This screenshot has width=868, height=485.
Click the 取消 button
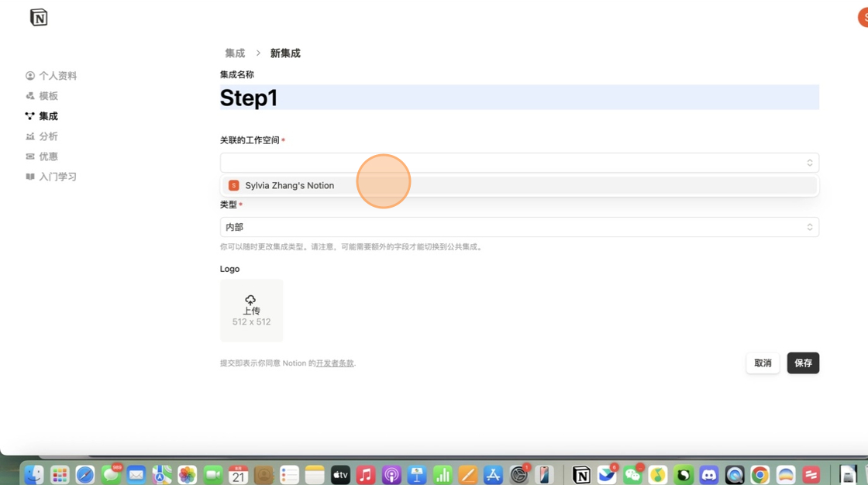click(x=763, y=363)
